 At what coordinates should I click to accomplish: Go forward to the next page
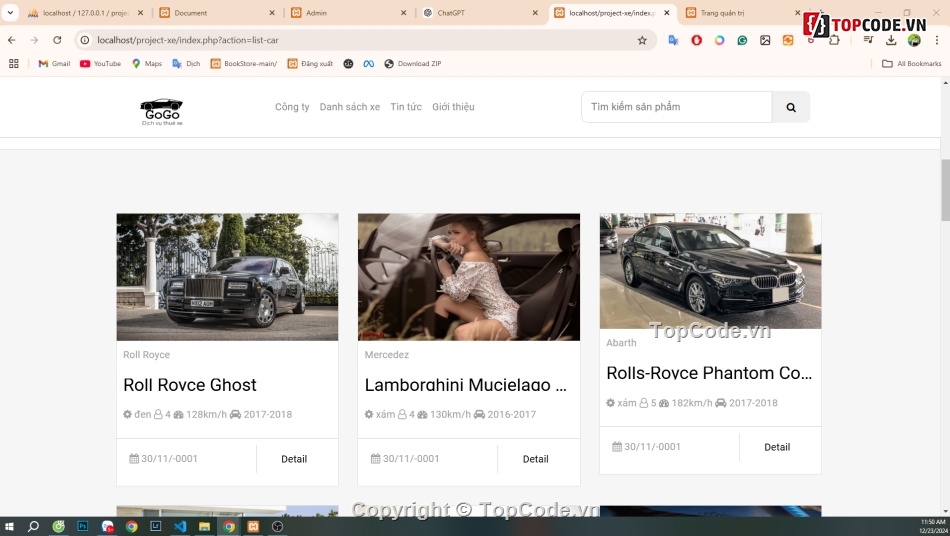34,40
